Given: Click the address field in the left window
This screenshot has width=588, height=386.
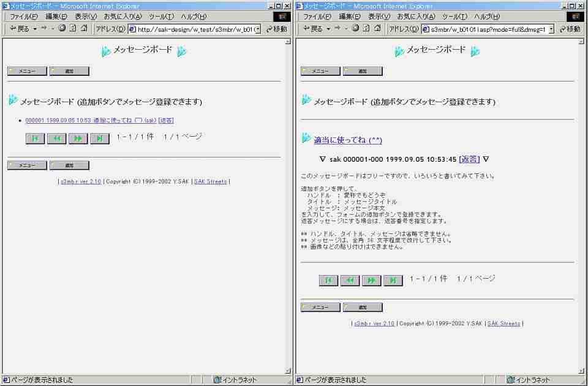Looking at the screenshot, I should click(x=195, y=29).
